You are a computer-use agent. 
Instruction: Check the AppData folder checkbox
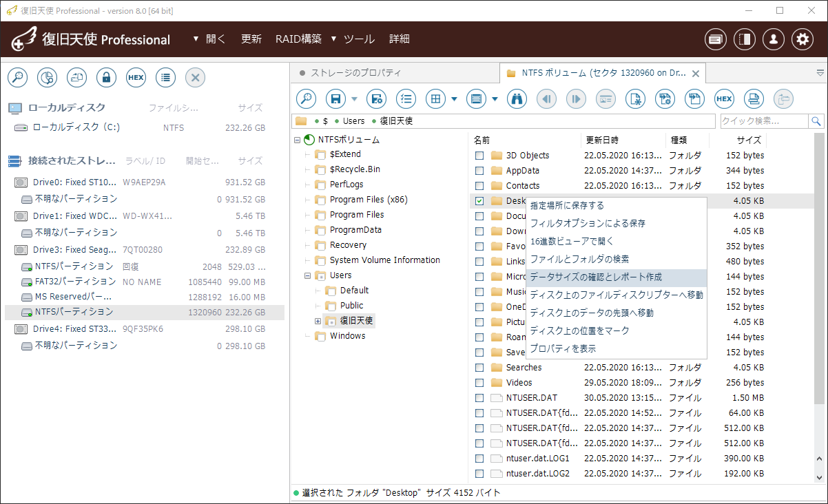(x=479, y=171)
